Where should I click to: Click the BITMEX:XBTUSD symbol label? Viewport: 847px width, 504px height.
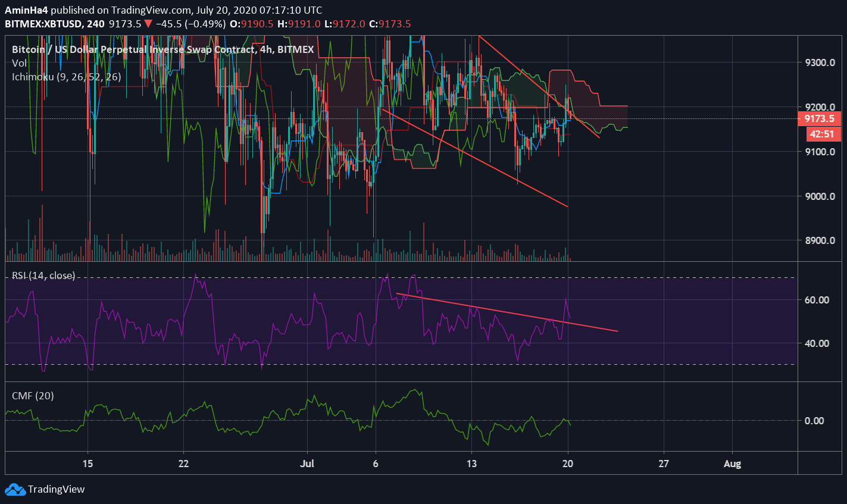[x=45, y=24]
